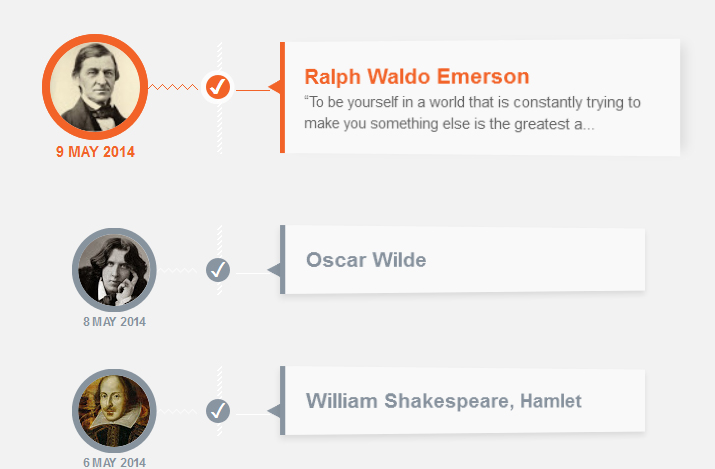Click the gray arrow pointer on Oscar Wilde card

pos(274,270)
